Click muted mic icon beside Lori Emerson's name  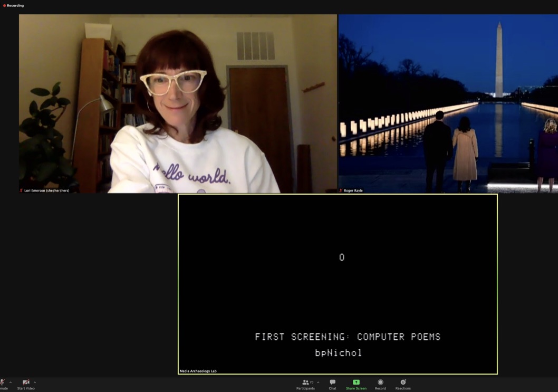tap(21, 190)
